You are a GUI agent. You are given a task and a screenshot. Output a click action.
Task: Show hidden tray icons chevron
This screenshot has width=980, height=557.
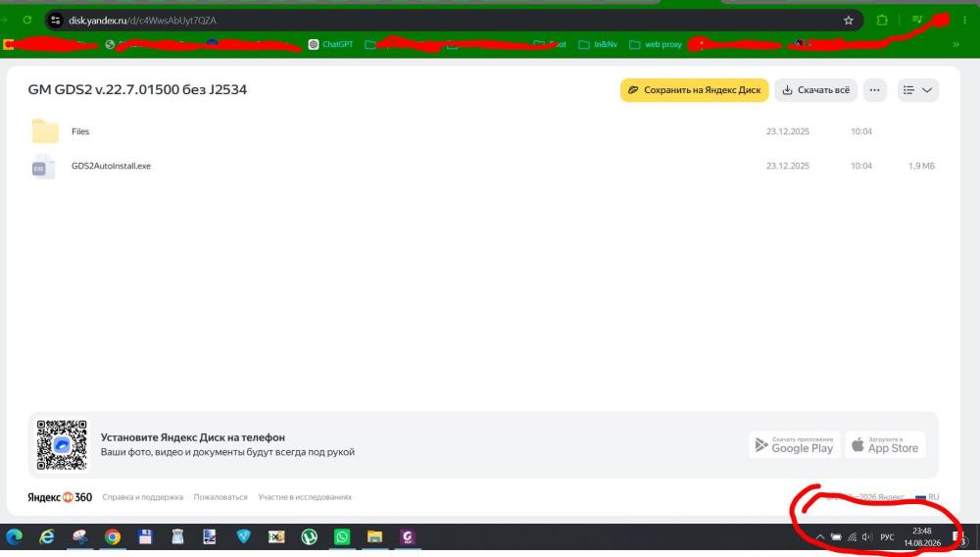coord(820,537)
